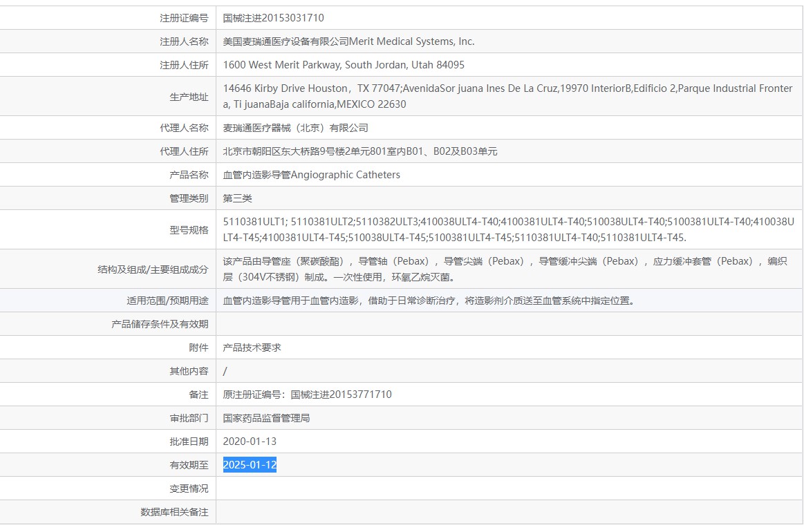Select remark '原注册证编号：国械注进20153771710'
This screenshot has width=804, height=532.
tap(307, 395)
